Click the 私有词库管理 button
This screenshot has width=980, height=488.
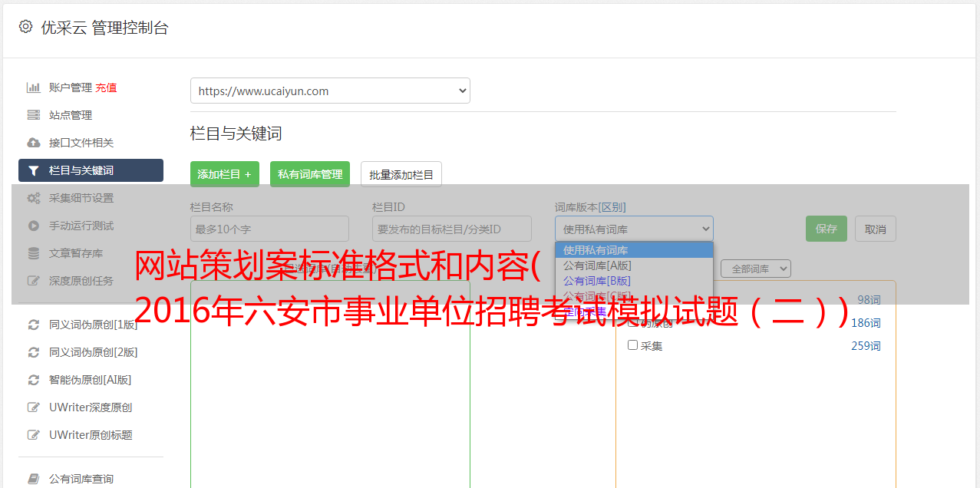(x=310, y=174)
